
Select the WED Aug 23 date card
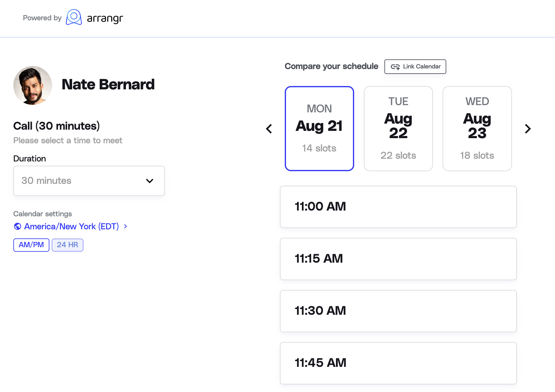click(477, 129)
